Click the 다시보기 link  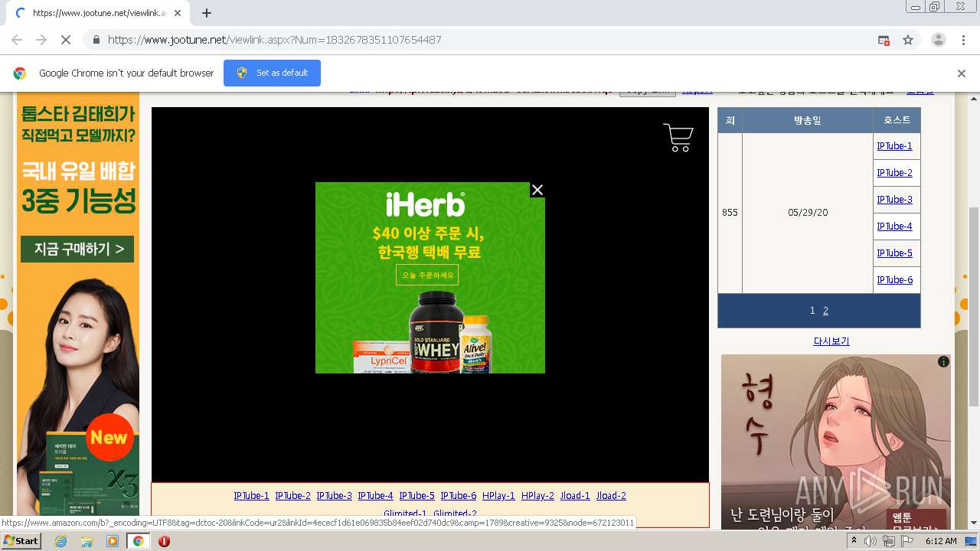pos(831,341)
